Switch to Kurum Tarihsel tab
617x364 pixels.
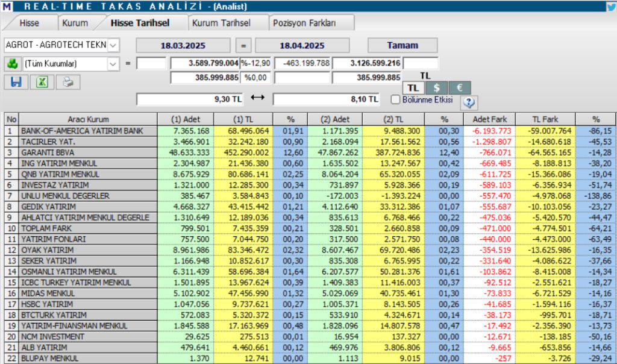(221, 23)
